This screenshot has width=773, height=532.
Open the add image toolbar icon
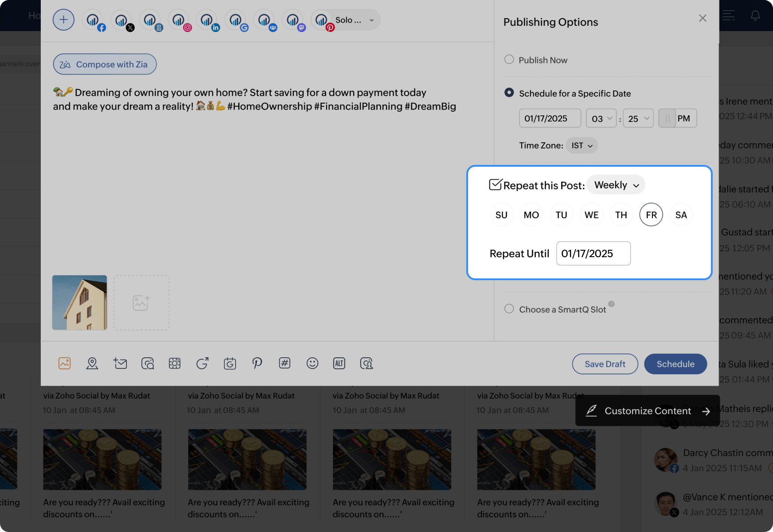65,364
